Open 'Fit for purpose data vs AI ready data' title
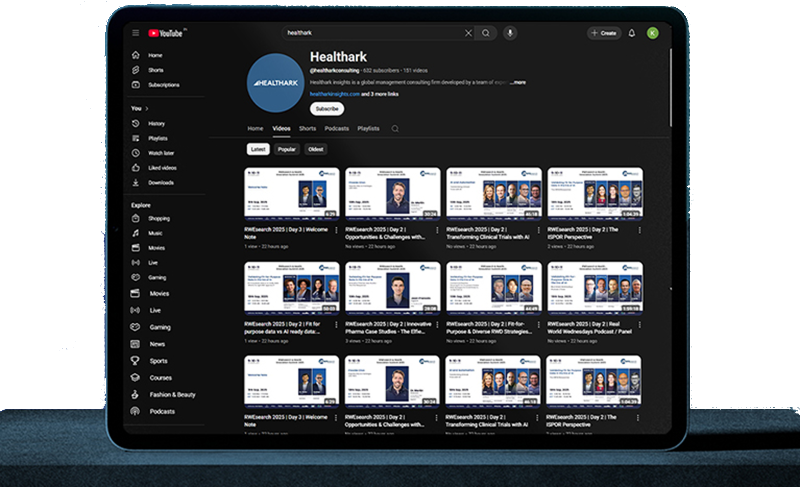The height and width of the screenshot is (487, 800). 282,328
